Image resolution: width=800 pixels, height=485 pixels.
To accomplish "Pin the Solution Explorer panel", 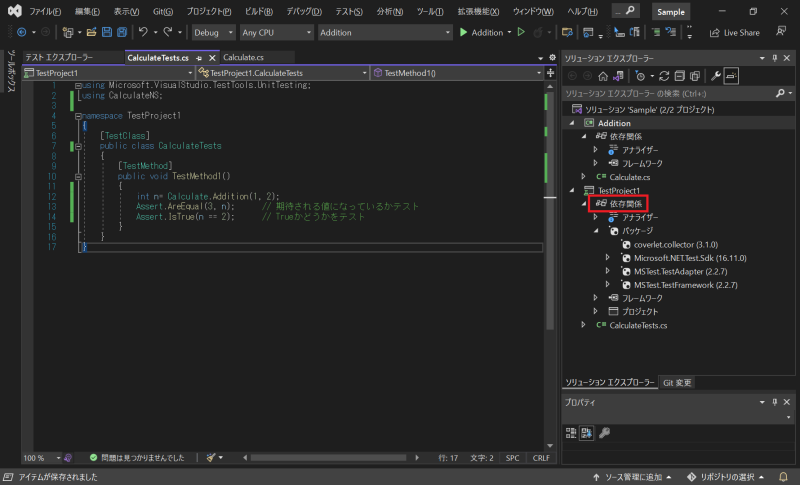I will coord(774,58).
